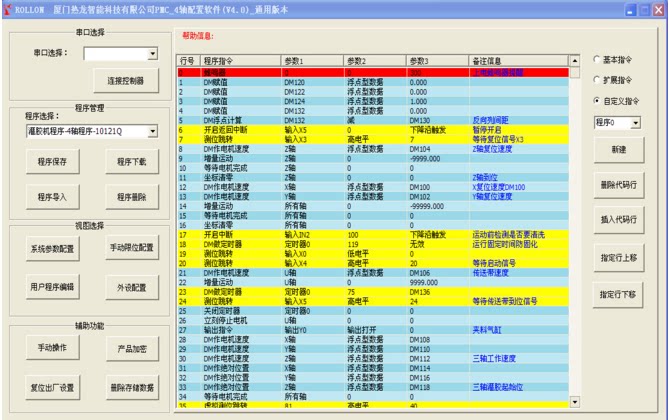The width and height of the screenshot is (669, 420).
Task: Click the 删除存储数据 button
Action: tap(132, 388)
